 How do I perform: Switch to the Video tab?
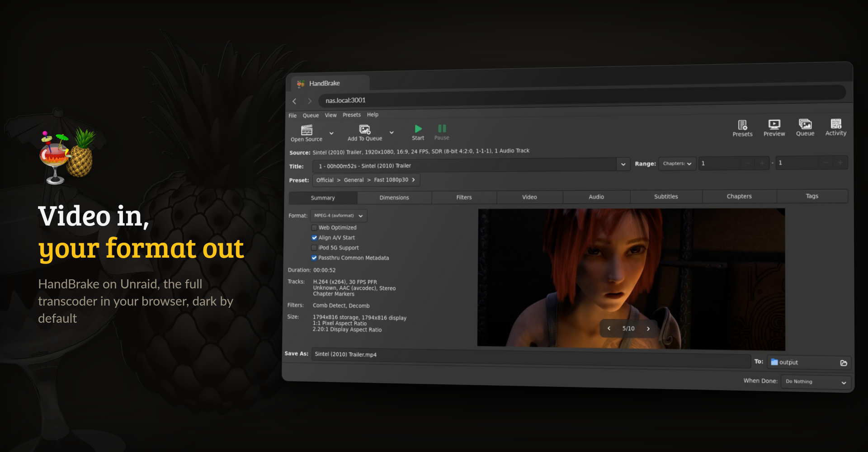point(529,197)
